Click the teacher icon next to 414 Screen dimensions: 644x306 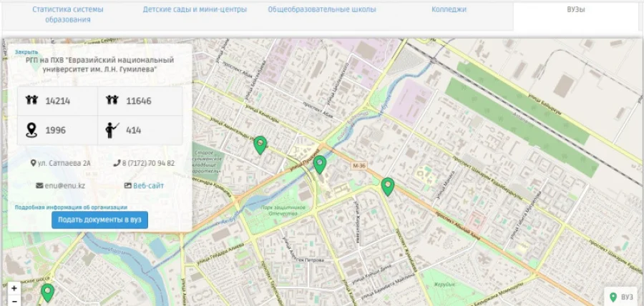point(112,130)
